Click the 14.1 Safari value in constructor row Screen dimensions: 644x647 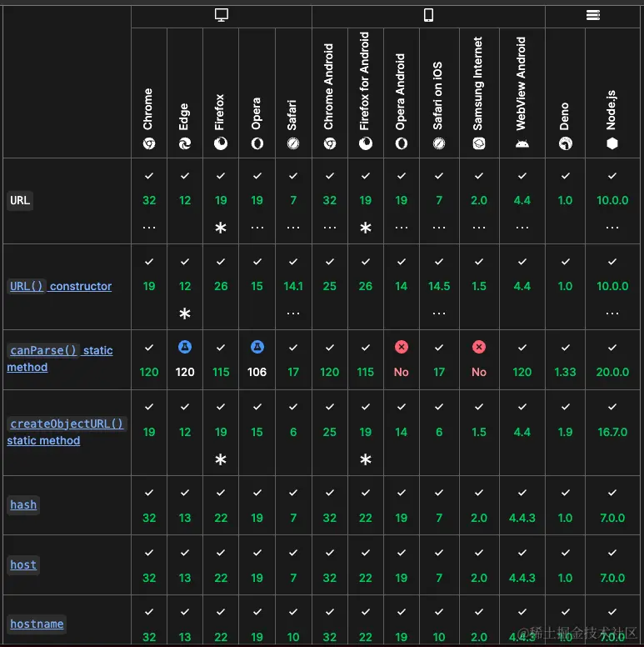293,286
